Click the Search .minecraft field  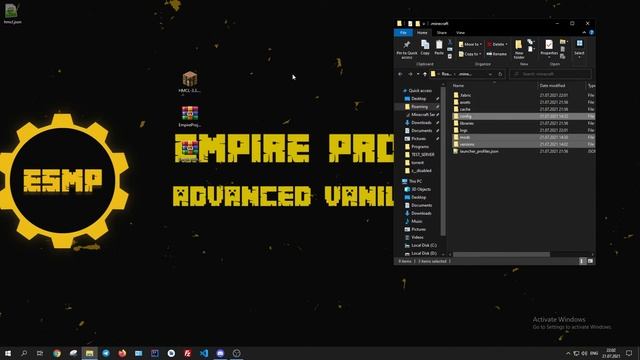(x=551, y=74)
